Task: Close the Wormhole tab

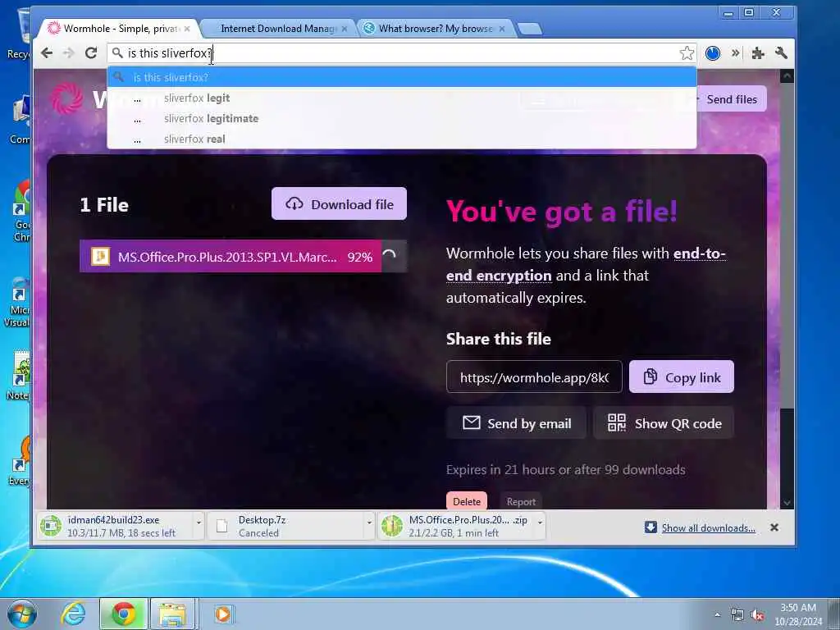Action: pos(187,29)
